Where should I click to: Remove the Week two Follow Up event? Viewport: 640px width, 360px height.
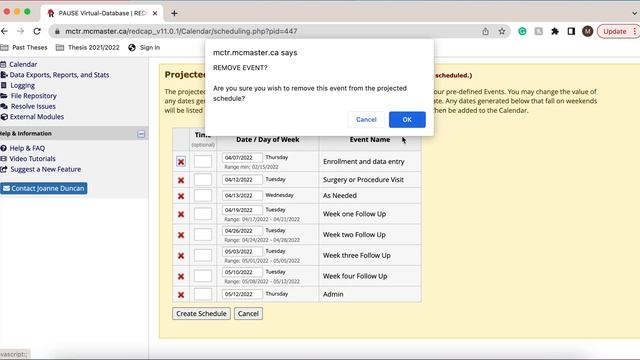click(x=181, y=235)
